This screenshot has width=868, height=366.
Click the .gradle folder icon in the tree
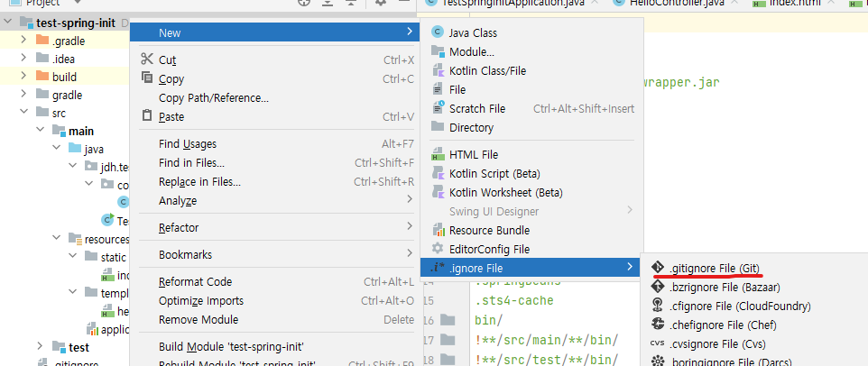click(x=42, y=40)
